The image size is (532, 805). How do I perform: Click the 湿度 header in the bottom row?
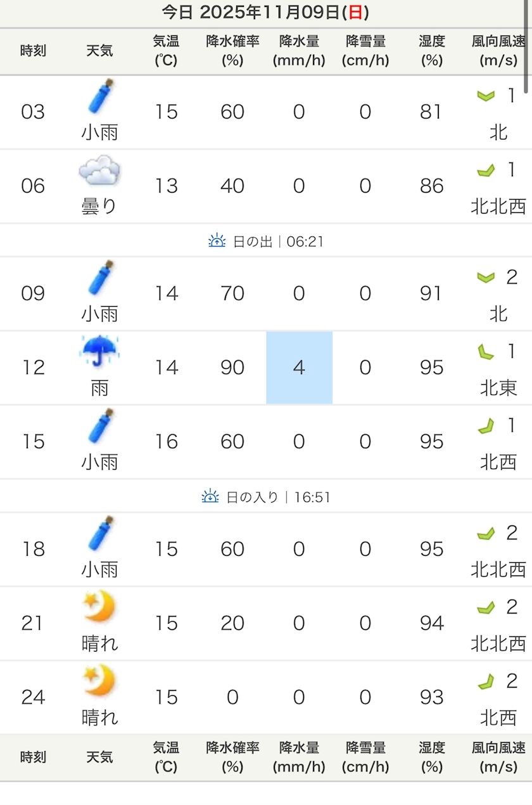pos(431,757)
